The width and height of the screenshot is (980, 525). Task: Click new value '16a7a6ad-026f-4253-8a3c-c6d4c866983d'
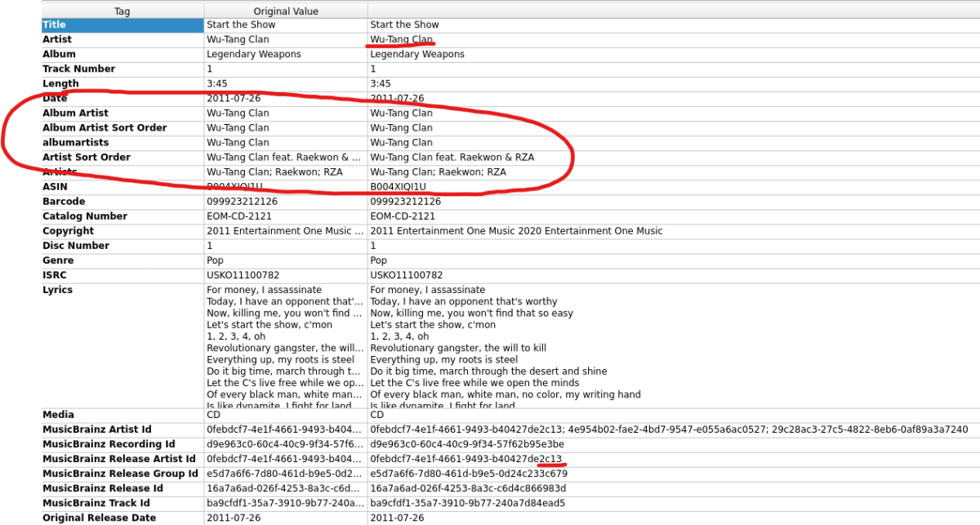click(468, 488)
